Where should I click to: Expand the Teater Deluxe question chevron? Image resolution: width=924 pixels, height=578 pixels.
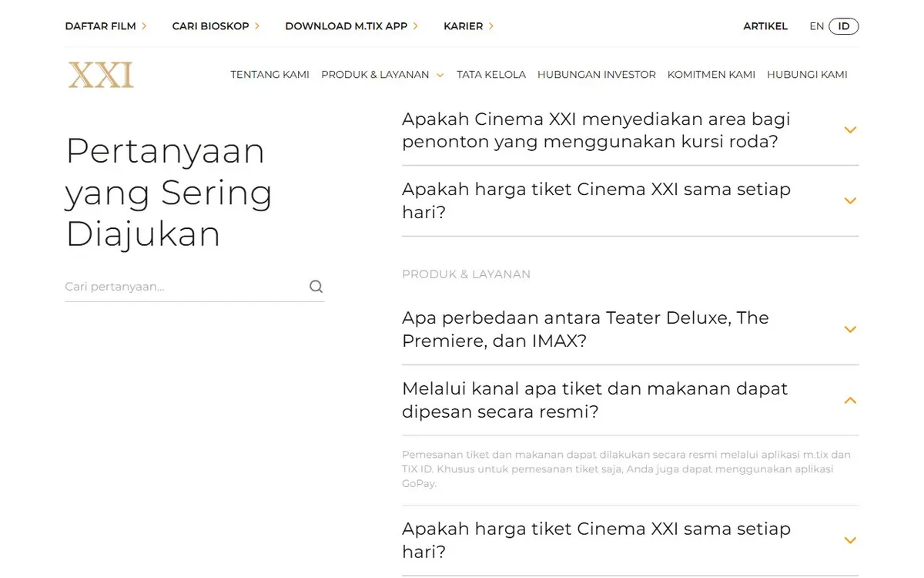click(850, 329)
